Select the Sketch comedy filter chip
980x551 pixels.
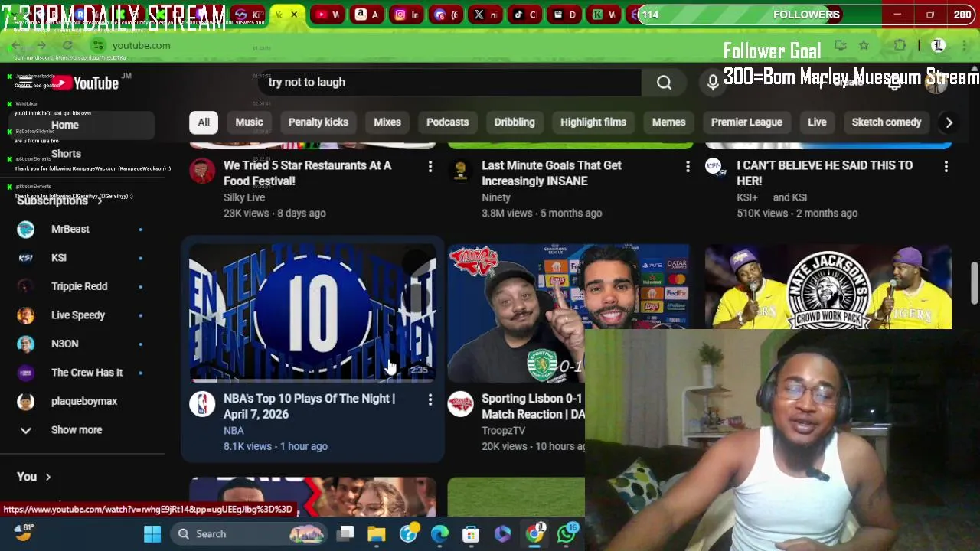pos(887,122)
